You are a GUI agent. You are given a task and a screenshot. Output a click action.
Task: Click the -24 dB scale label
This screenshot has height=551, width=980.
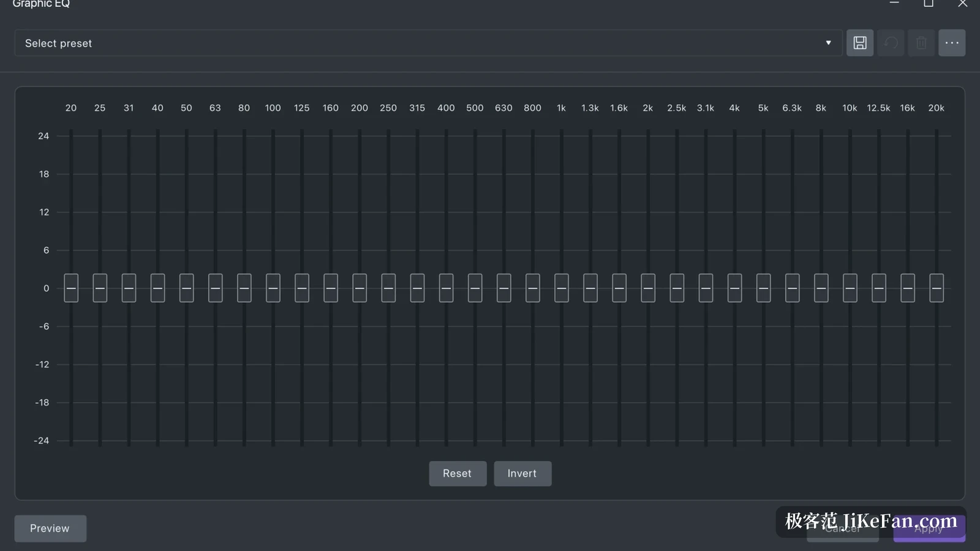[x=42, y=440]
